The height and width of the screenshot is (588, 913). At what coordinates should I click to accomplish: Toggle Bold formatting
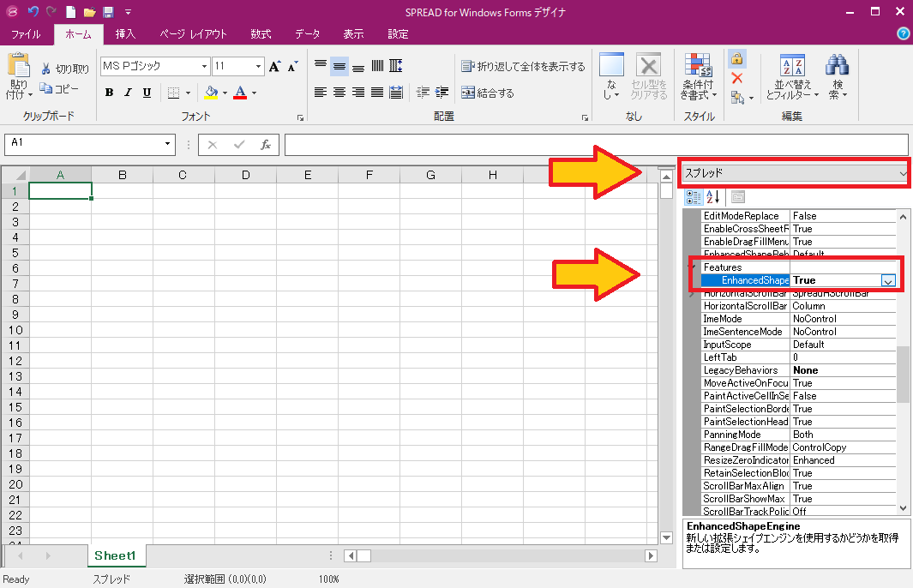click(x=109, y=92)
